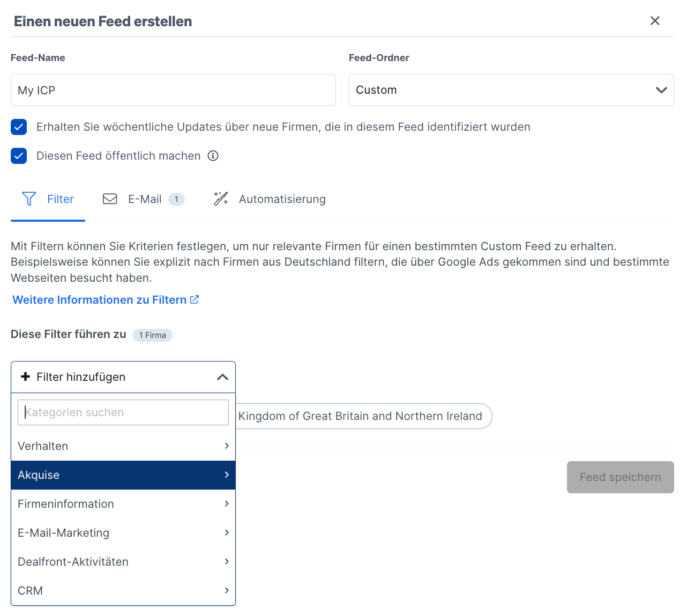This screenshot has width=687, height=616.
Task: Disable weekly updates about new companies
Action: 19,127
